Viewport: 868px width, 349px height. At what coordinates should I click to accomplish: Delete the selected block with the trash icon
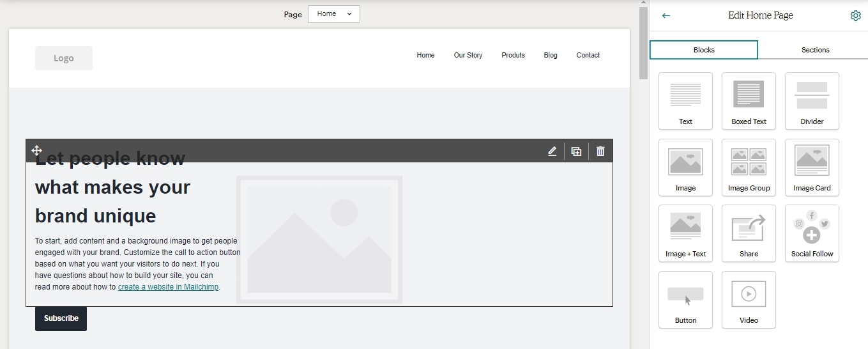tap(600, 151)
